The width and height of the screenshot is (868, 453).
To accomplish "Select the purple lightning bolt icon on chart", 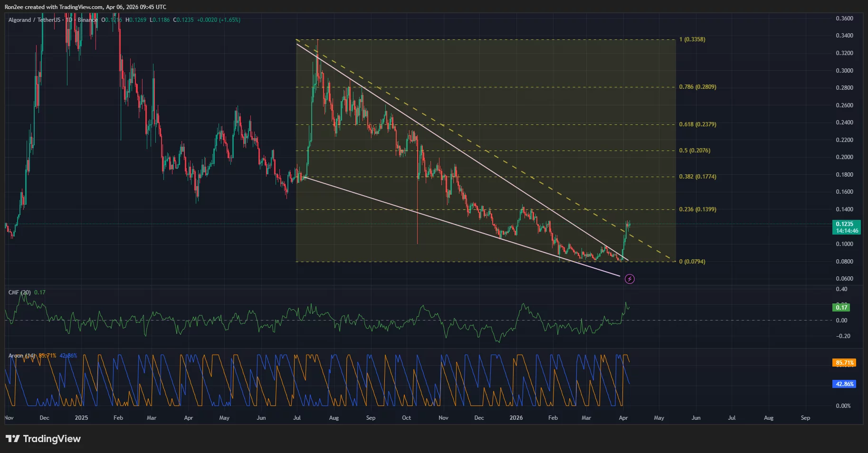I will (x=630, y=279).
